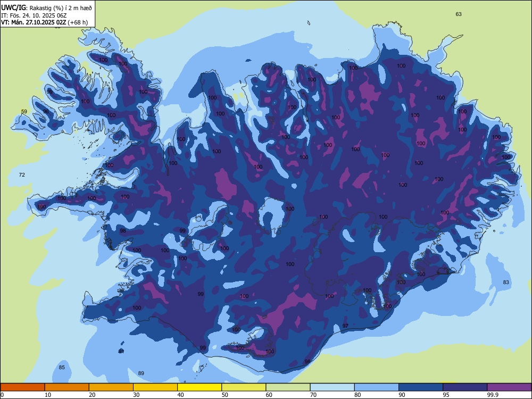532x399 pixels.
Task: Click the legend scale label 40
Action: click(180, 395)
